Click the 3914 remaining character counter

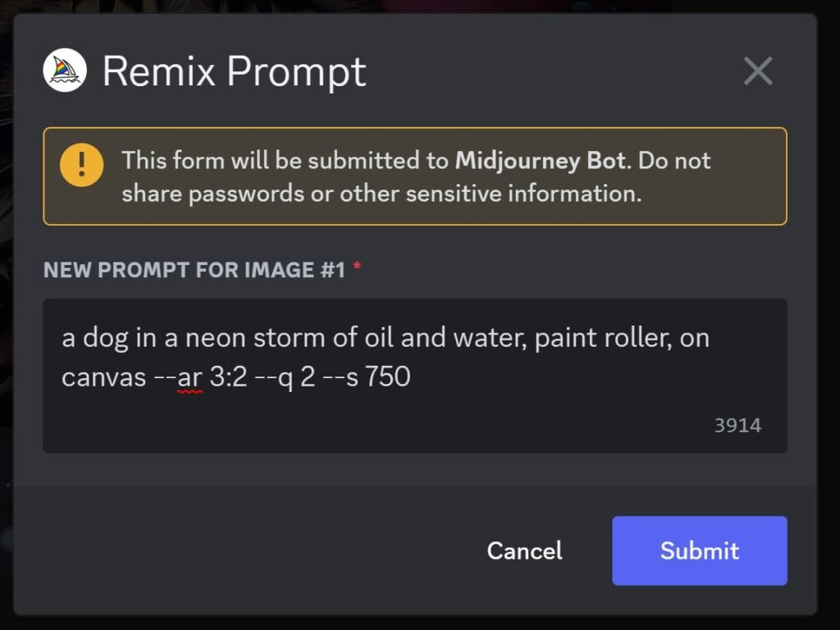pos(737,426)
